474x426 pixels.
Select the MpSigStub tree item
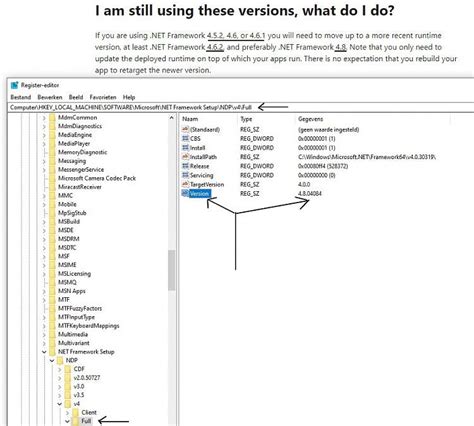pyautogui.click(x=72, y=213)
